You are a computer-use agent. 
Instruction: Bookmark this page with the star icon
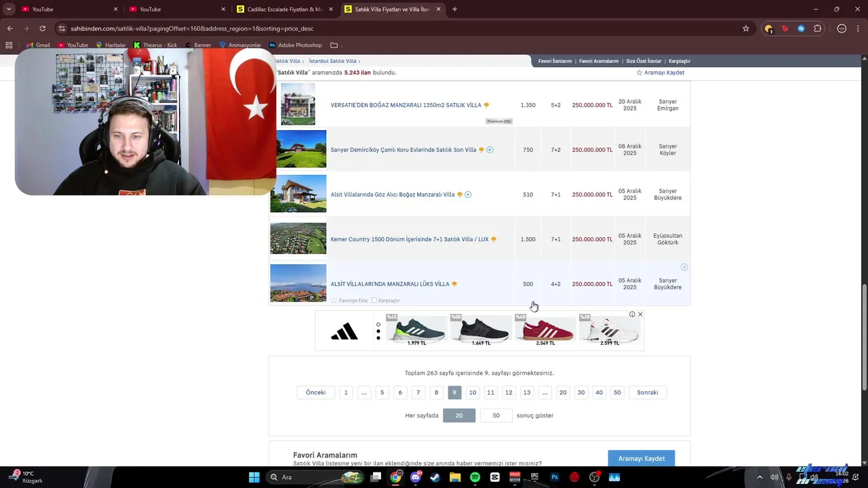pos(746,28)
